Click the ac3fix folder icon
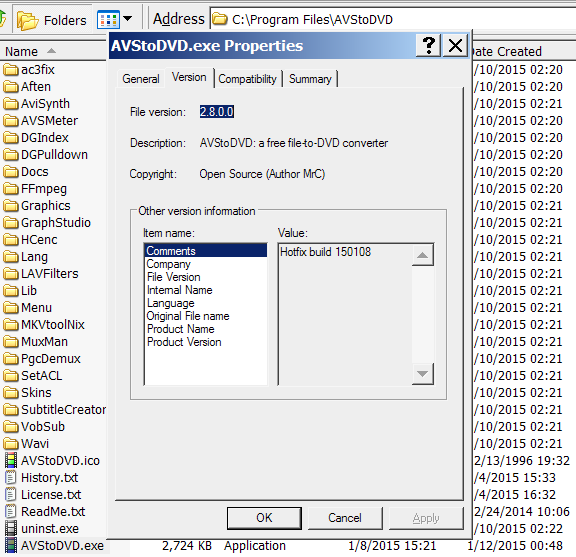The width and height of the screenshot is (576, 557). click(x=10, y=69)
